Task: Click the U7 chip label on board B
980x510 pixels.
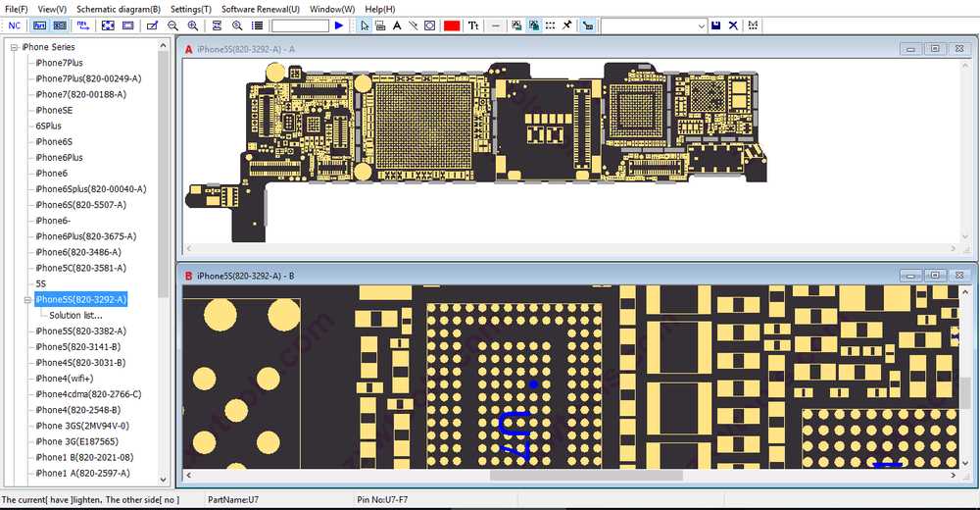Action: click(516, 435)
